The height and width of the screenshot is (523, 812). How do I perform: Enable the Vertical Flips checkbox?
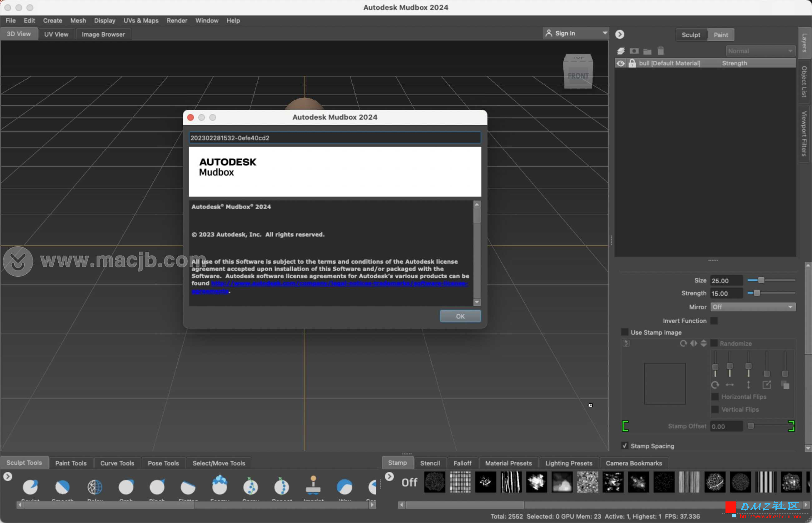715,409
